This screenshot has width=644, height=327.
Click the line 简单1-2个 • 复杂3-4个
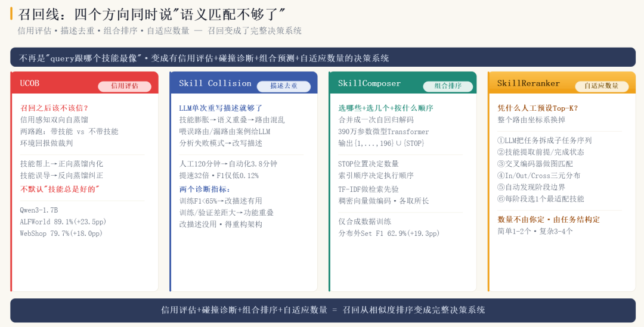tap(535, 232)
